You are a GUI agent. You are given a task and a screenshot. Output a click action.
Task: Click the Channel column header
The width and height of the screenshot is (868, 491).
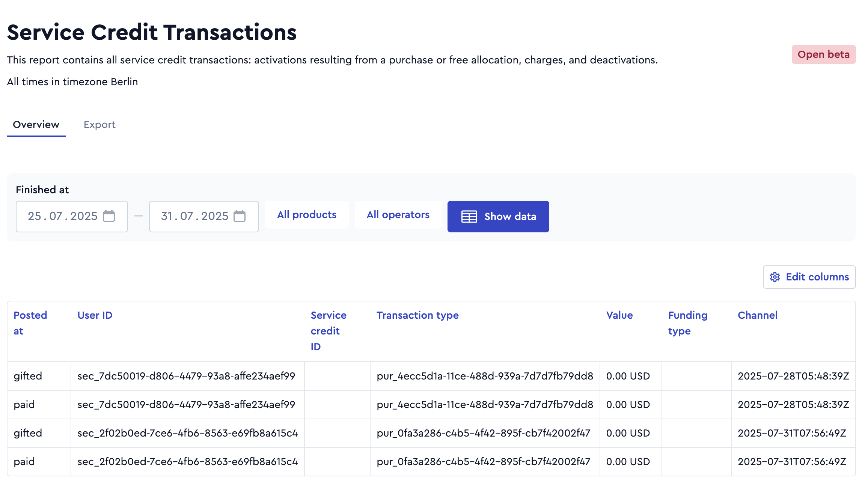click(x=758, y=315)
